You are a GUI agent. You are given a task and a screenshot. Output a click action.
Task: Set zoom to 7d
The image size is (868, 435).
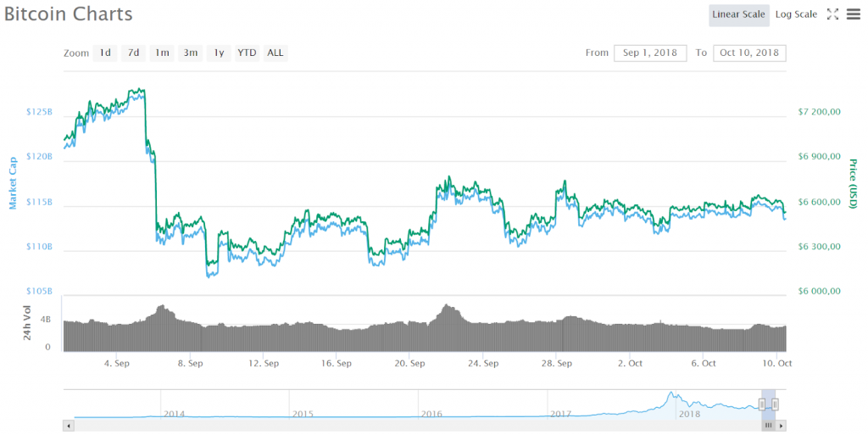coord(133,53)
